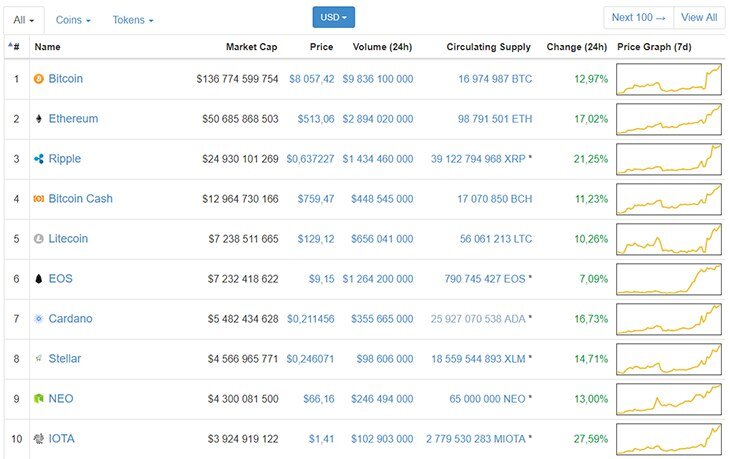Sort by Volume (24h) column
The image size is (730, 459).
point(382,47)
